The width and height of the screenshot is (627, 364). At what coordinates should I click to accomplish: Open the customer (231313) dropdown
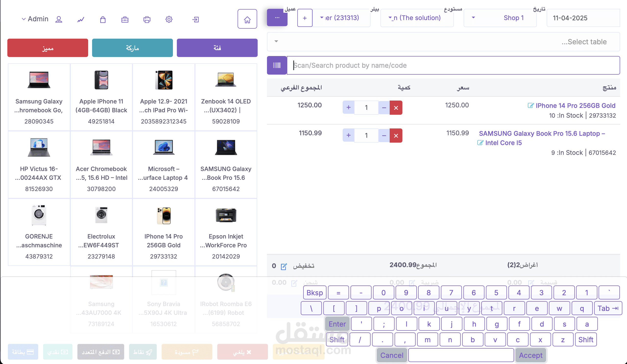[341, 18]
